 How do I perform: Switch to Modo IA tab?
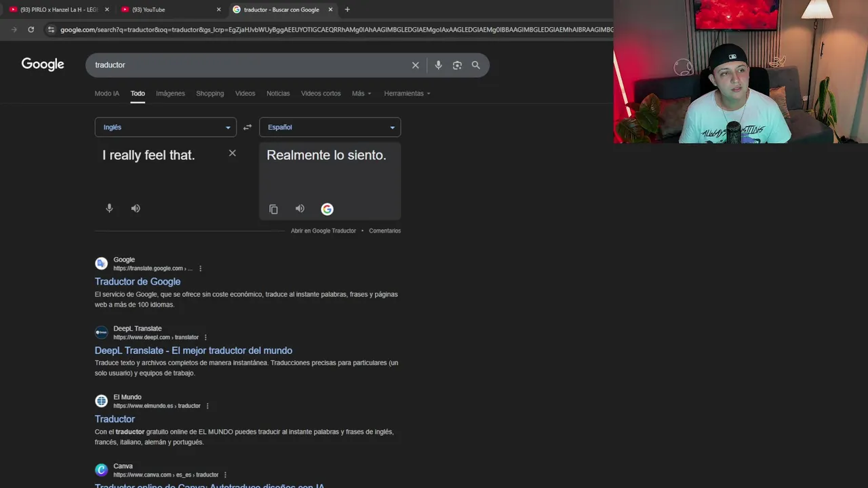[106, 94]
